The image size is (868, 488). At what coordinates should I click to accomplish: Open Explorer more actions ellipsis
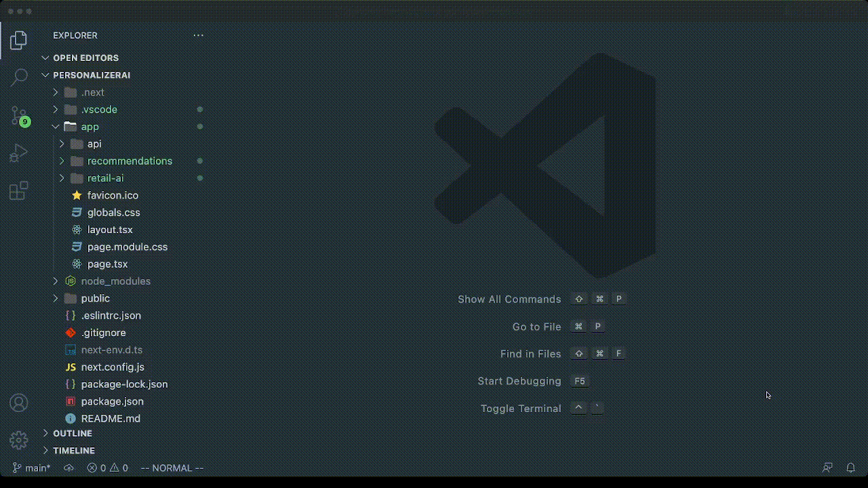tap(198, 35)
